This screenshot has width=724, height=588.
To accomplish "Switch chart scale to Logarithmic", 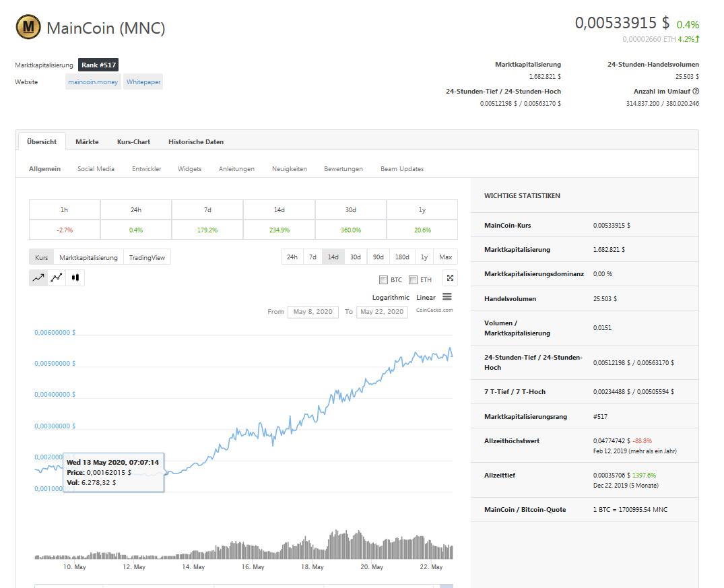I will pyautogui.click(x=391, y=298).
